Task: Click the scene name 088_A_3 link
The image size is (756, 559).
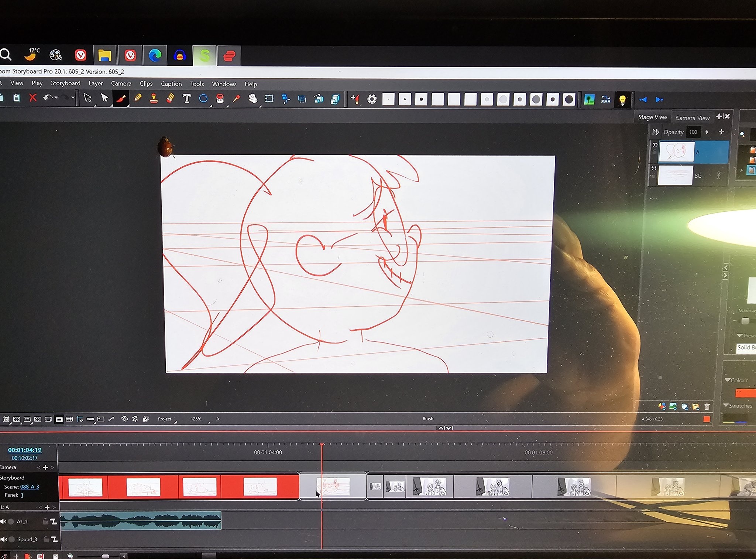Action: 30,487
